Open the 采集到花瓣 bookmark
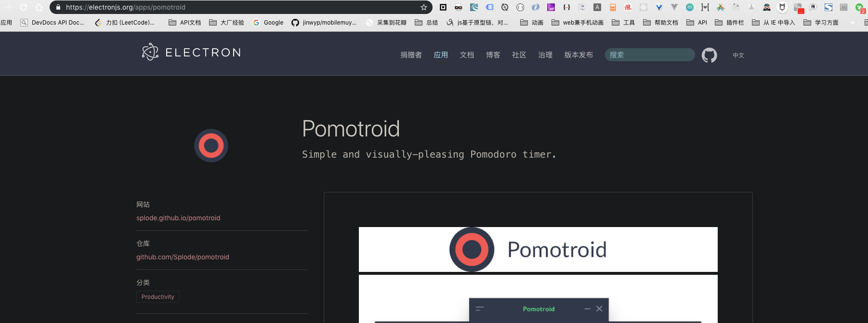 pyautogui.click(x=386, y=23)
